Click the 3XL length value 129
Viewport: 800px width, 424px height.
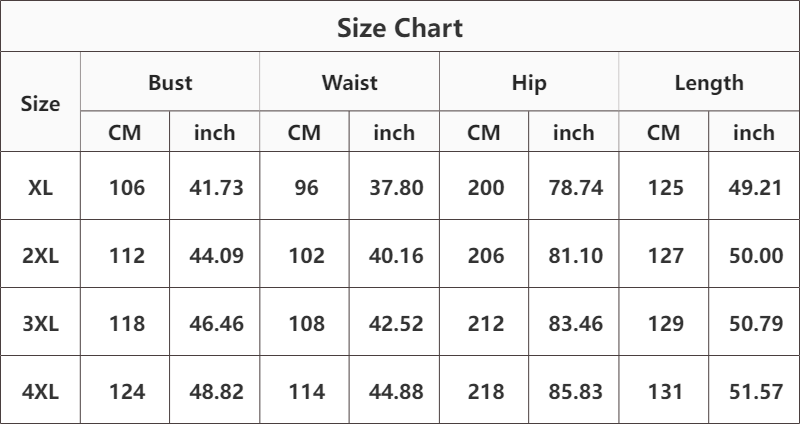666,323
